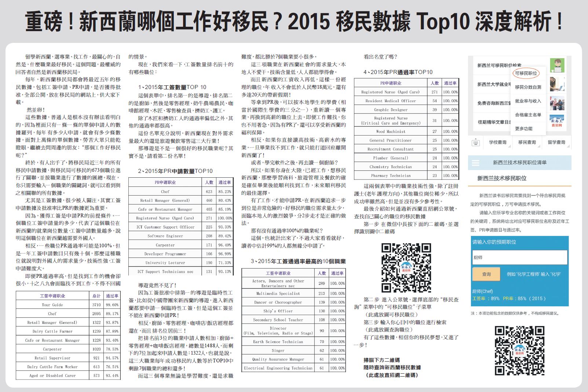The image size is (588, 392).
Task: Click the Recruitment Consultant row
Action: tap(406, 149)
